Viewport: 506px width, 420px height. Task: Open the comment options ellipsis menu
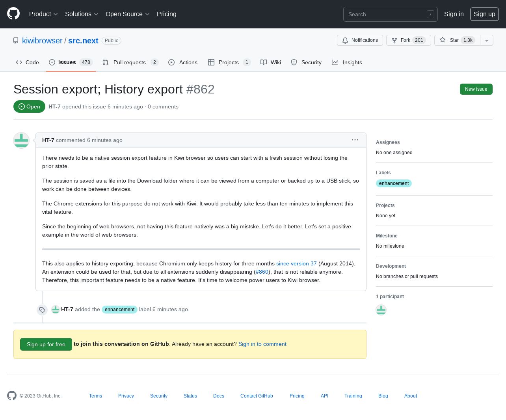(355, 140)
